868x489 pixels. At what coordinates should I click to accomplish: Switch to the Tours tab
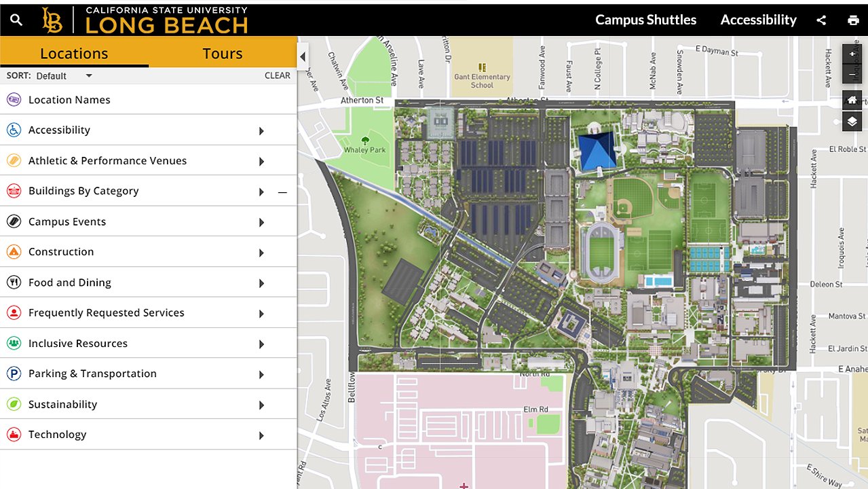(x=223, y=53)
